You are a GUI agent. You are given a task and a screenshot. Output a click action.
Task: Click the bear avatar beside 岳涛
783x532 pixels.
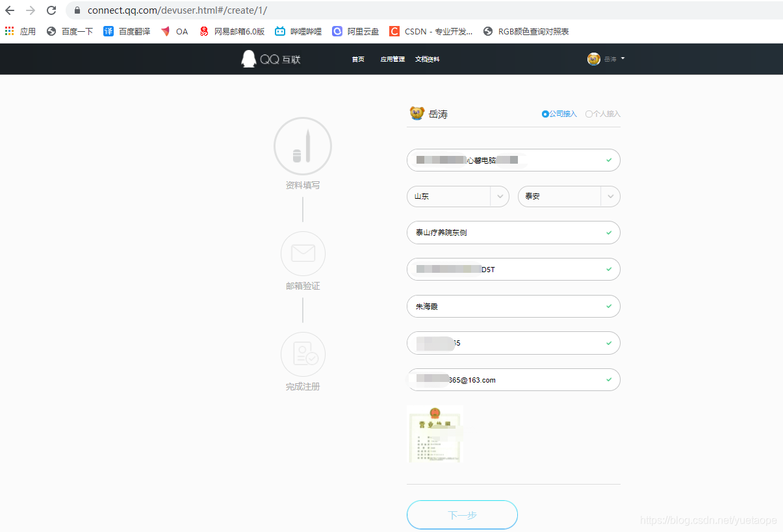coord(417,114)
